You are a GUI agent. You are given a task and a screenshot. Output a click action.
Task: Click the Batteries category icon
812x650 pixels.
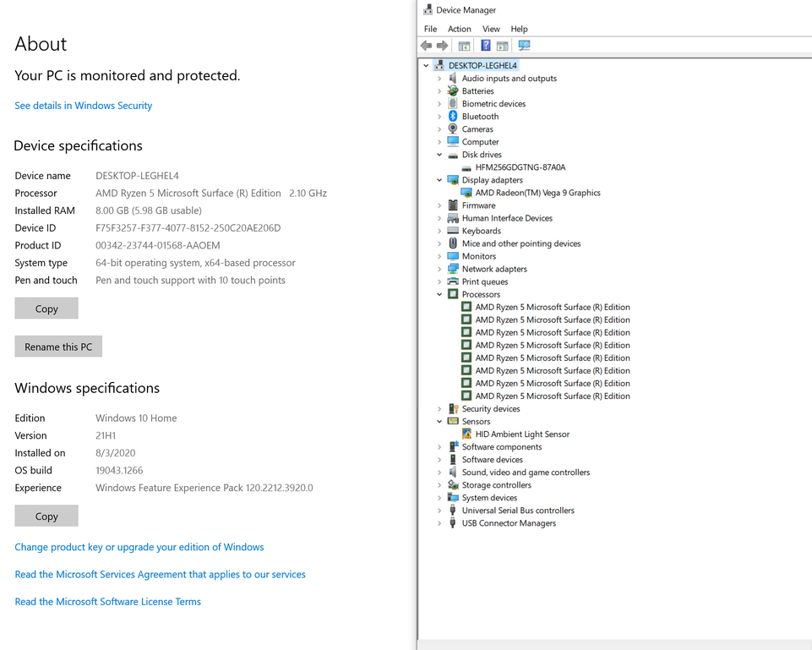coord(453,90)
